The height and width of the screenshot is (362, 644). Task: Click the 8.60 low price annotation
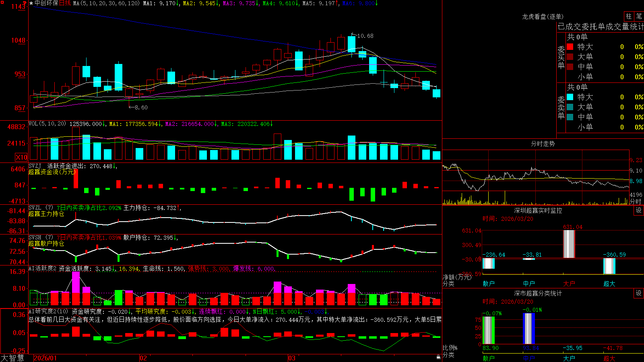point(141,107)
